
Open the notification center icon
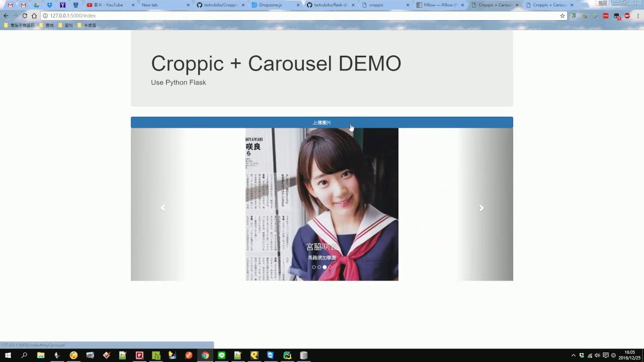[x=605, y=355]
